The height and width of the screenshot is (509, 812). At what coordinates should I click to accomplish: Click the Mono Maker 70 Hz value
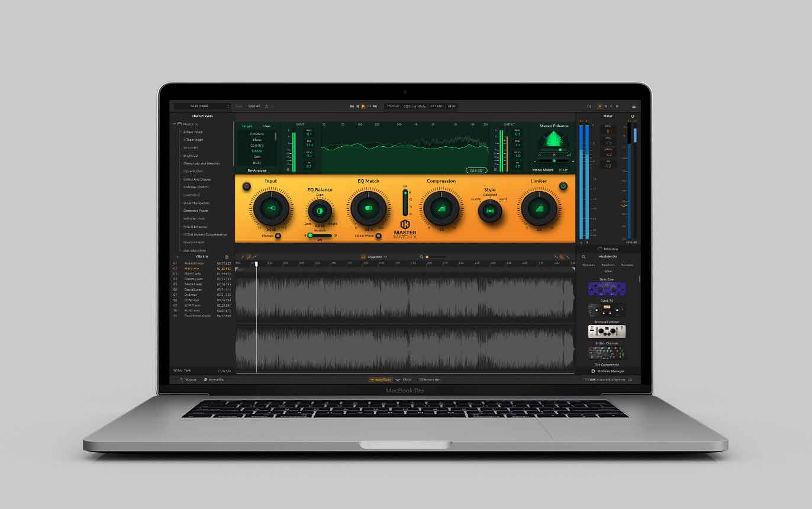tap(563, 170)
